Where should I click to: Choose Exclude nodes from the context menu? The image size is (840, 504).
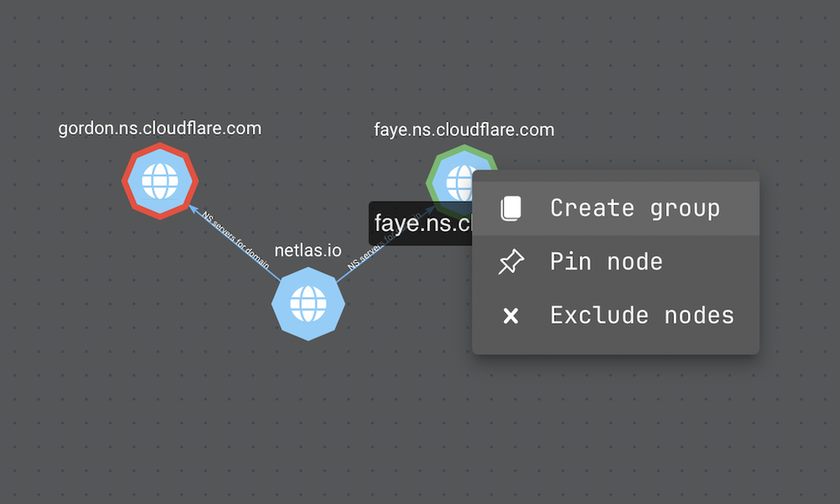pos(642,315)
